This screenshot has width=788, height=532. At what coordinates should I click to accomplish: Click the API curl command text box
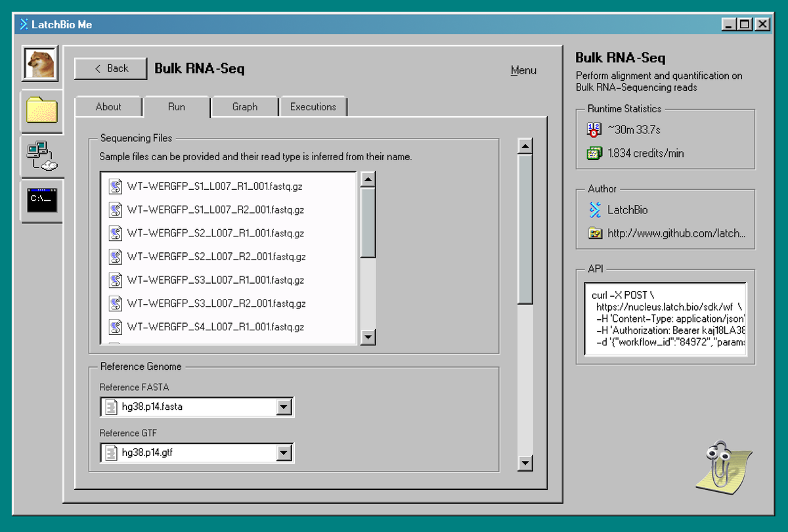[x=665, y=319]
